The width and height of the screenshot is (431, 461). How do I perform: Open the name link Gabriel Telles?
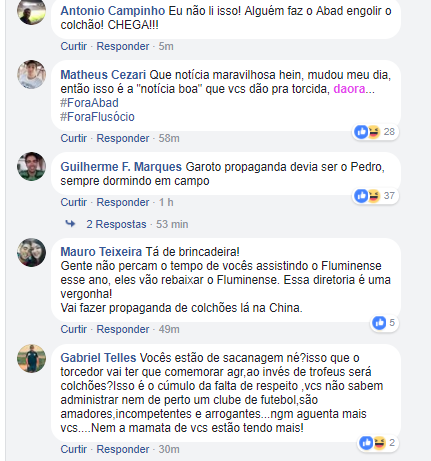click(98, 358)
